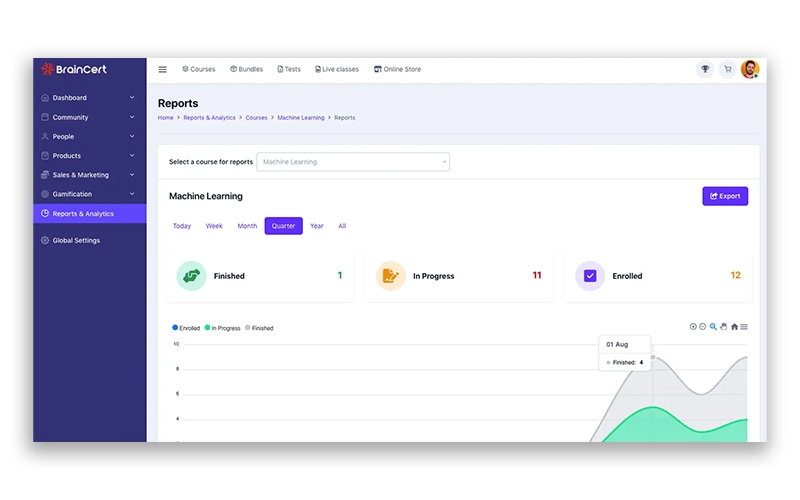The image size is (800, 500).
Task: Click the BrainCert logo
Action: (x=74, y=69)
